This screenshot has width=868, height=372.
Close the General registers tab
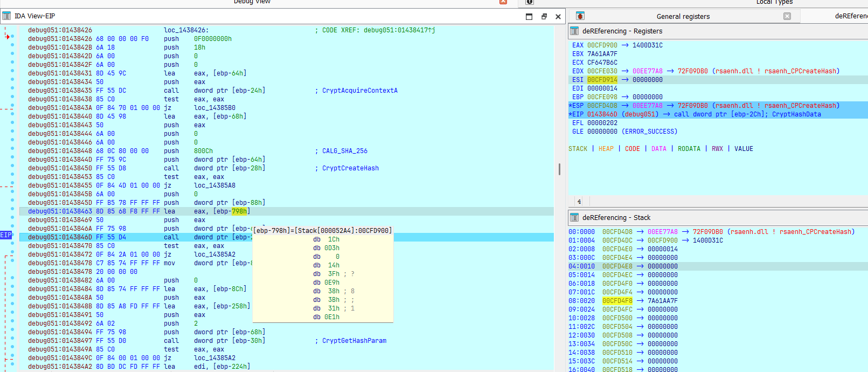(x=787, y=16)
